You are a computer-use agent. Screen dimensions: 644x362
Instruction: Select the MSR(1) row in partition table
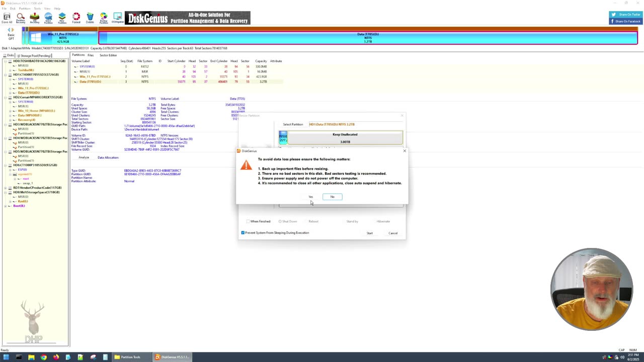click(176, 71)
